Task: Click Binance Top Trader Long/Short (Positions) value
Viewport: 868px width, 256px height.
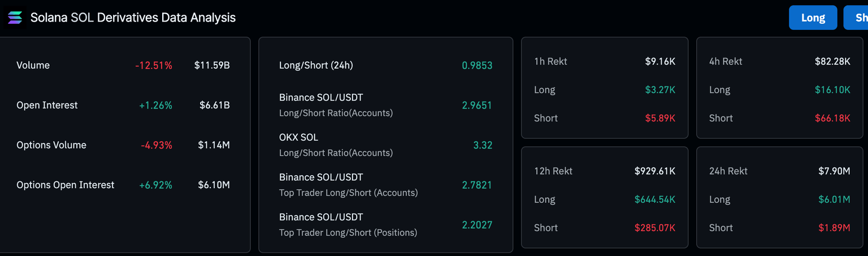Action: (x=477, y=225)
